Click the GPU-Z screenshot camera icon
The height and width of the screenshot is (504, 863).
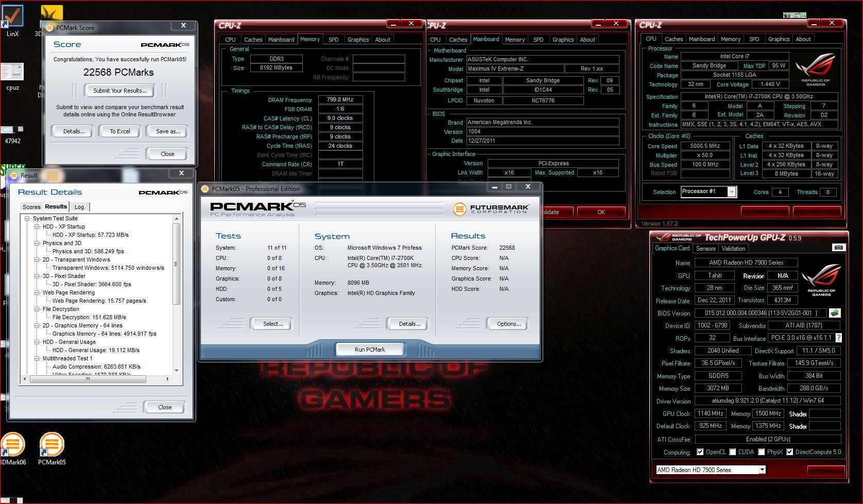pyautogui.click(x=838, y=248)
